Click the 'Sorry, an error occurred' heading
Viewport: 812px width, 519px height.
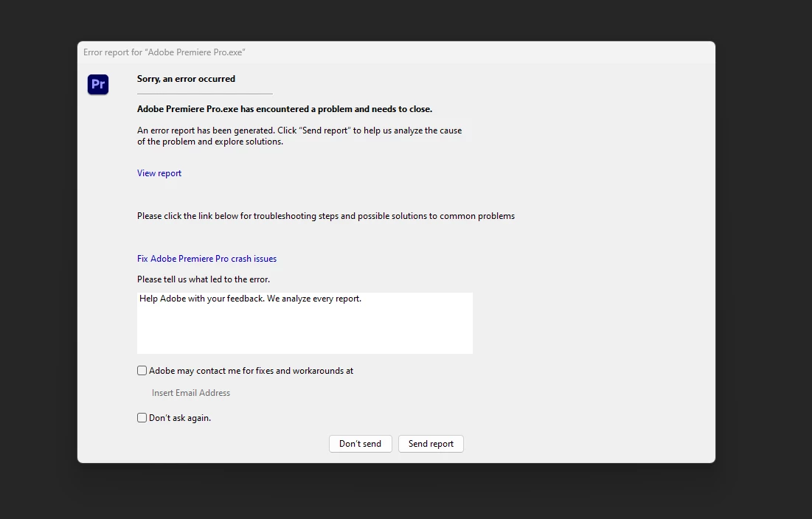point(186,79)
